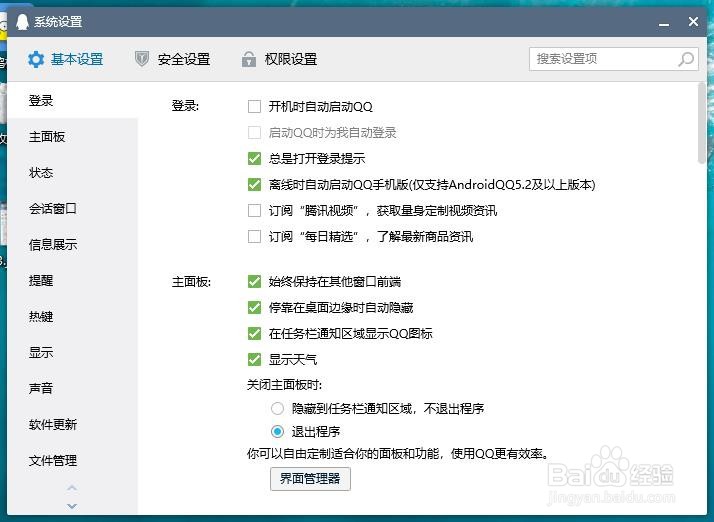Open 文件管理 in the sidebar

[x=73, y=460]
